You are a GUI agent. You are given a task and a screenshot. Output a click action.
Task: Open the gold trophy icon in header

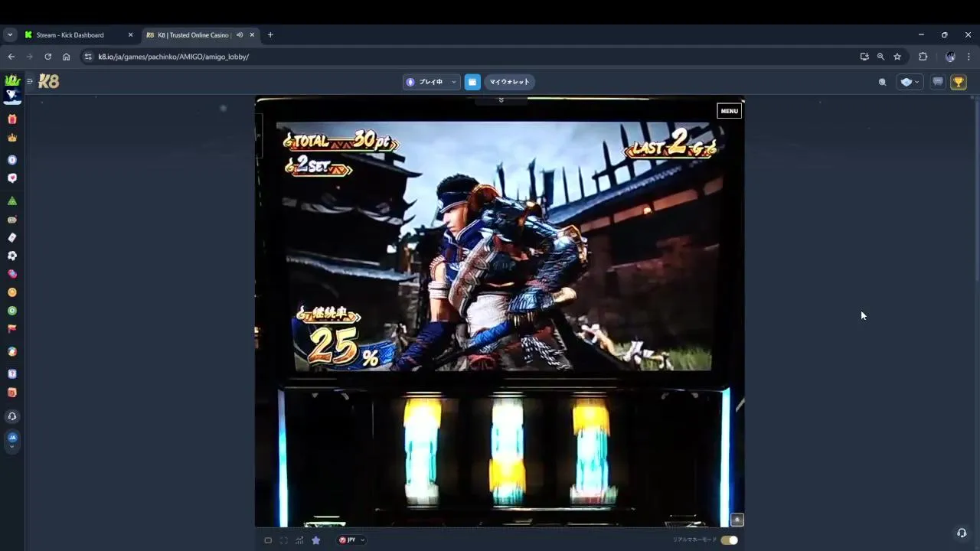pyautogui.click(x=959, y=82)
